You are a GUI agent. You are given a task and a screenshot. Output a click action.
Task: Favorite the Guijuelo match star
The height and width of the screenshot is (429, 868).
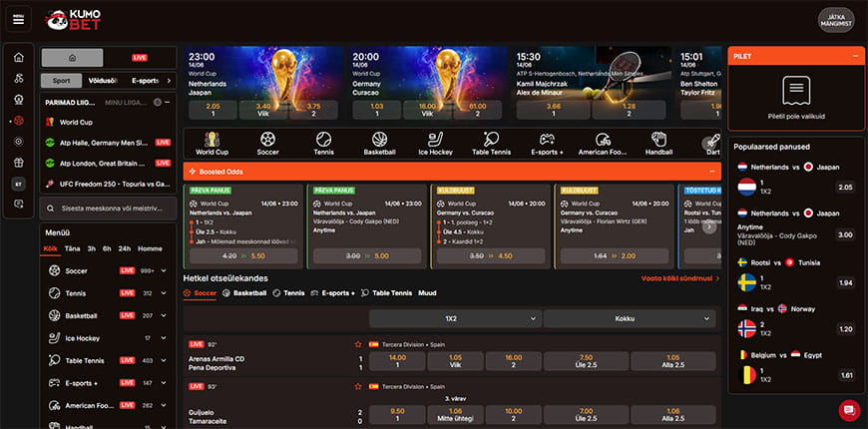click(x=358, y=386)
